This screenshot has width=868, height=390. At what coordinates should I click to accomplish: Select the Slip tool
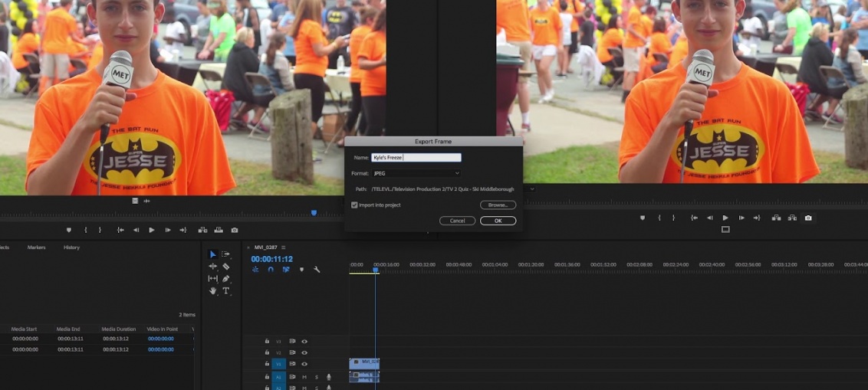click(212, 279)
